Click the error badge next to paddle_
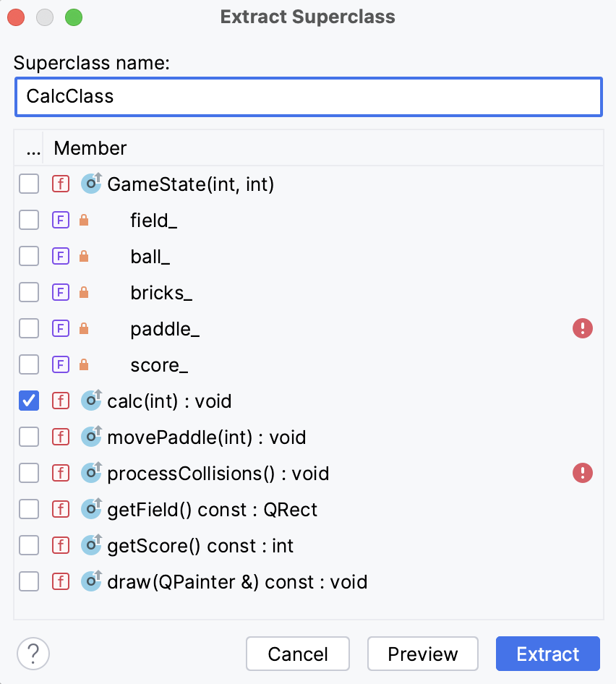The height and width of the screenshot is (684, 616). pos(583,328)
